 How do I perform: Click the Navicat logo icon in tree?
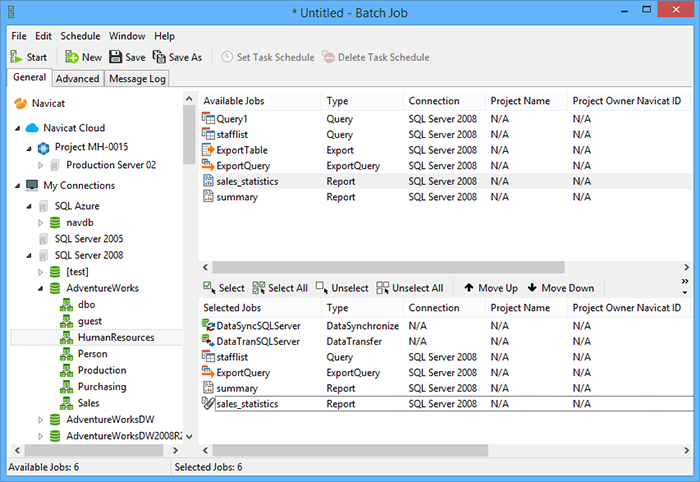(x=21, y=104)
